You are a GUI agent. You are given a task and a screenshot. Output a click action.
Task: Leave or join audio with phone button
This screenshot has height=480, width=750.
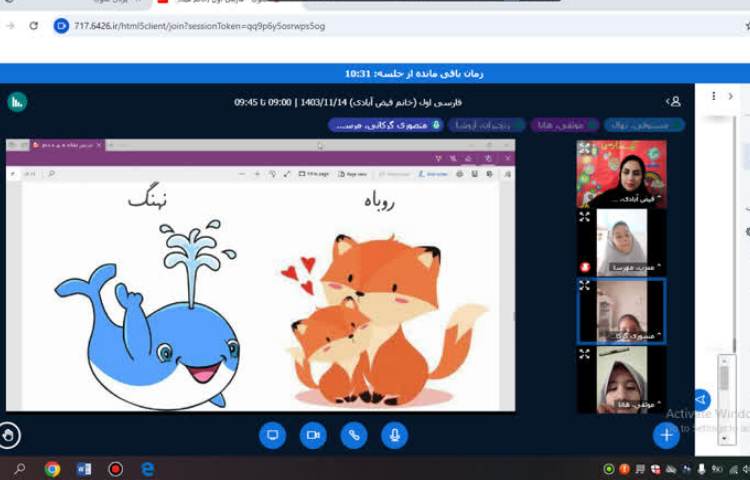click(x=354, y=435)
